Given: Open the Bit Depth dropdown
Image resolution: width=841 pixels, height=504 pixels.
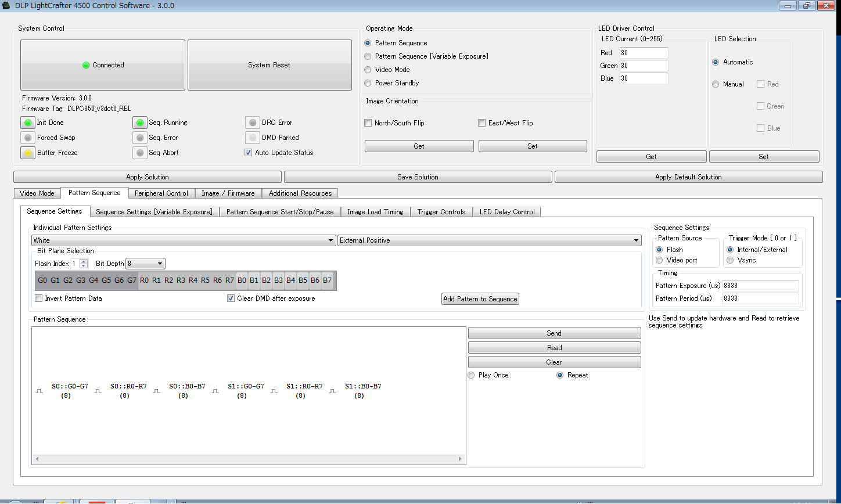Looking at the screenshot, I should pos(145,264).
